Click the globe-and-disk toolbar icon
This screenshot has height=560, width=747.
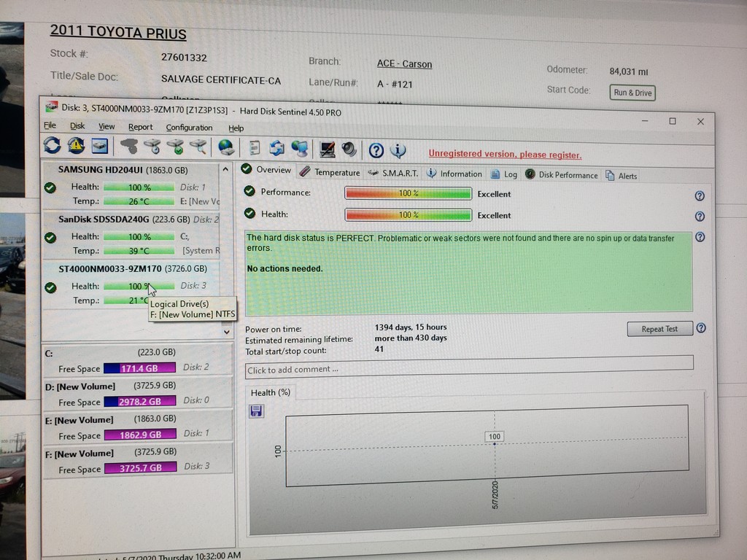pos(226,147)
